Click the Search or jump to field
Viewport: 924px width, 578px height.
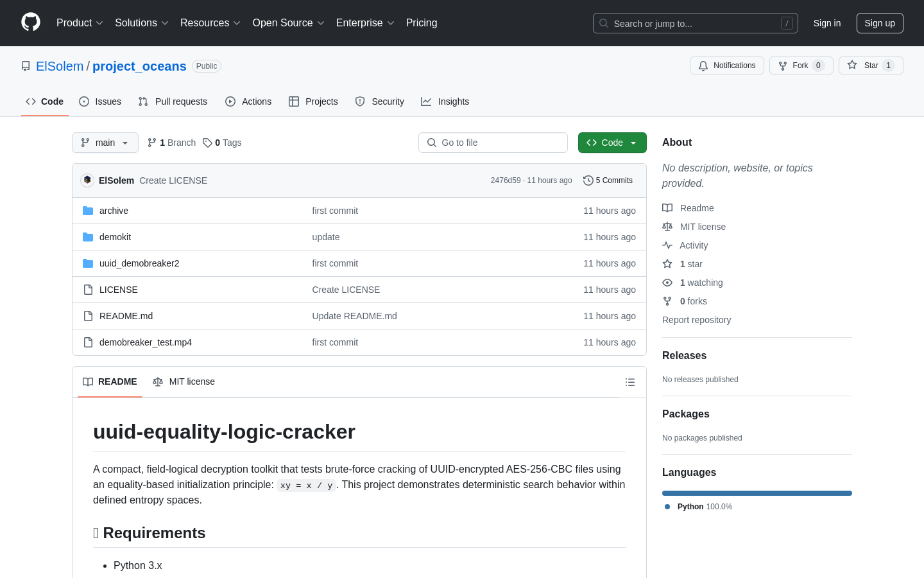pyautogui.click(x=696, y=23)
